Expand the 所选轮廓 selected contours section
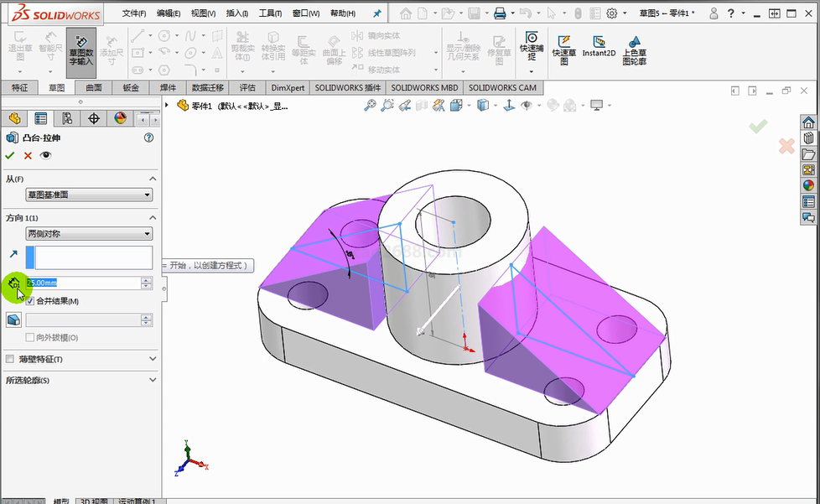 [x=152, y=380]
